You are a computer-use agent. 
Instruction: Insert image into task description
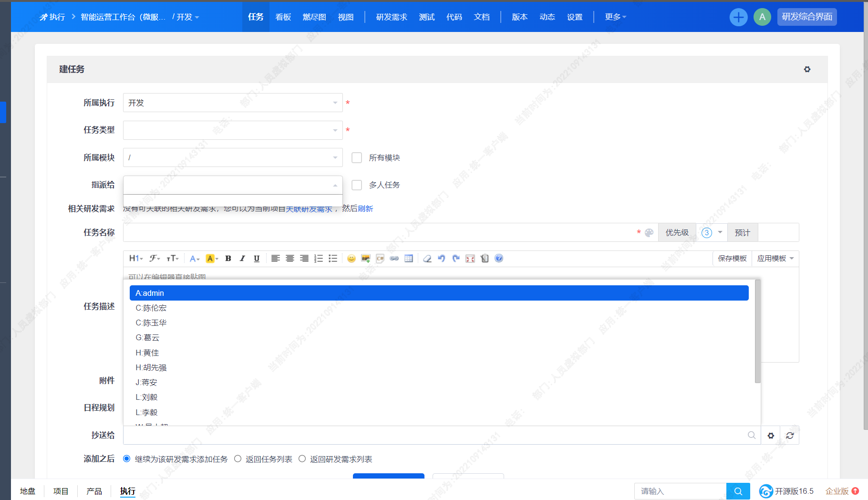tap(366, 258)
